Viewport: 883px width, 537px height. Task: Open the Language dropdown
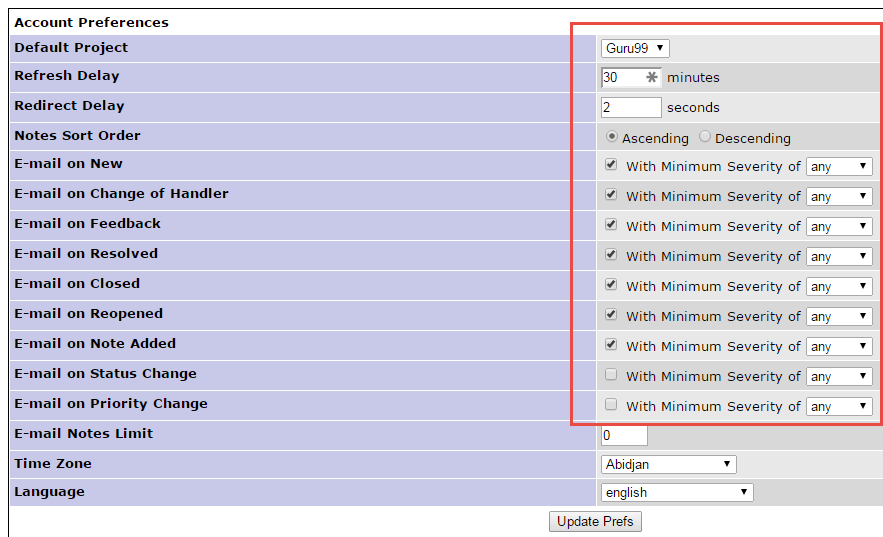pyautogui.click(x=676, y=492)
